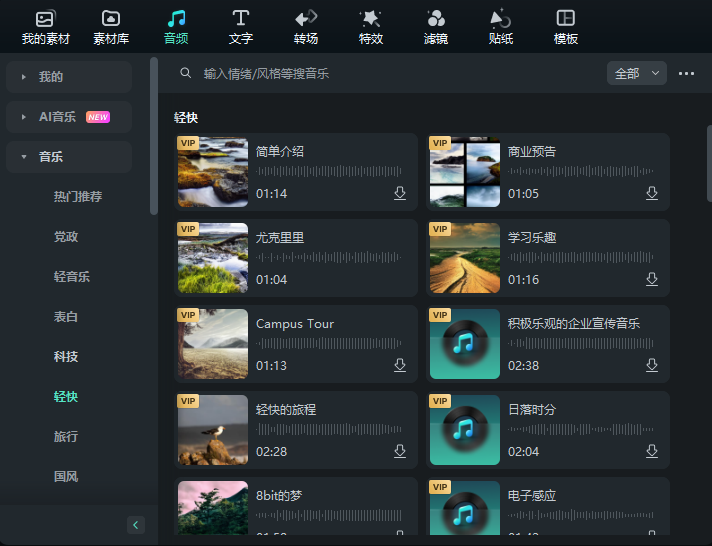Click the 简单介绍 waveform
Image resolution: width=712 pixels, height=546 pixels.
329,171
